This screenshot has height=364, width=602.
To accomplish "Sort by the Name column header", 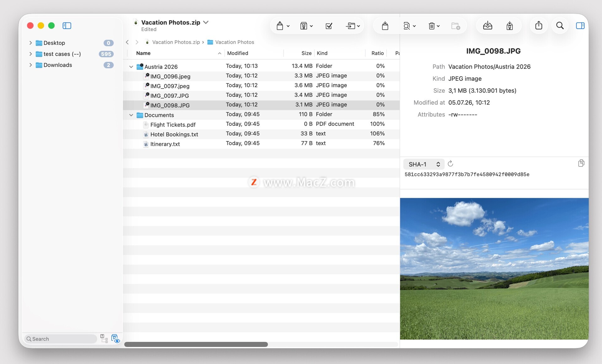I will tap(177, 53).
